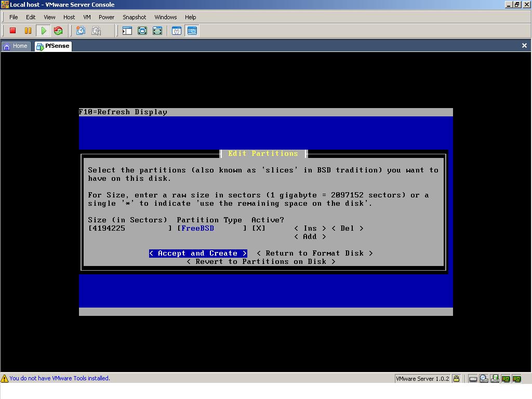Click the Size field showing 4194225
Image resolution: width=532 pixels, height=399 pixels.
[x=130, y=229]
